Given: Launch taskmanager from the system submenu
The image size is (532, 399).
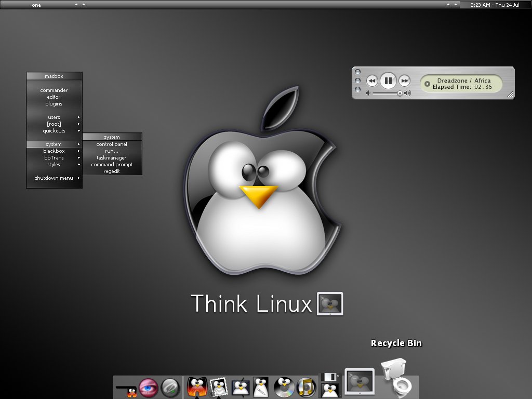Looking at the screenshot, I should coord(112,158).
